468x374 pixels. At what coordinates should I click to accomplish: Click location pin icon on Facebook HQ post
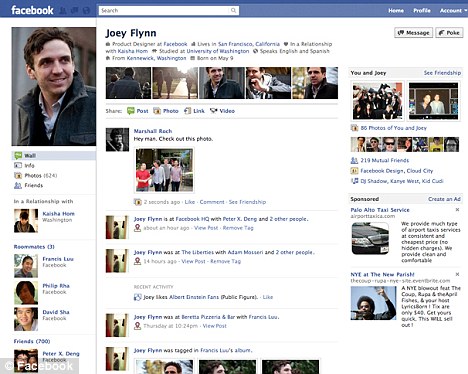(137, 228)
